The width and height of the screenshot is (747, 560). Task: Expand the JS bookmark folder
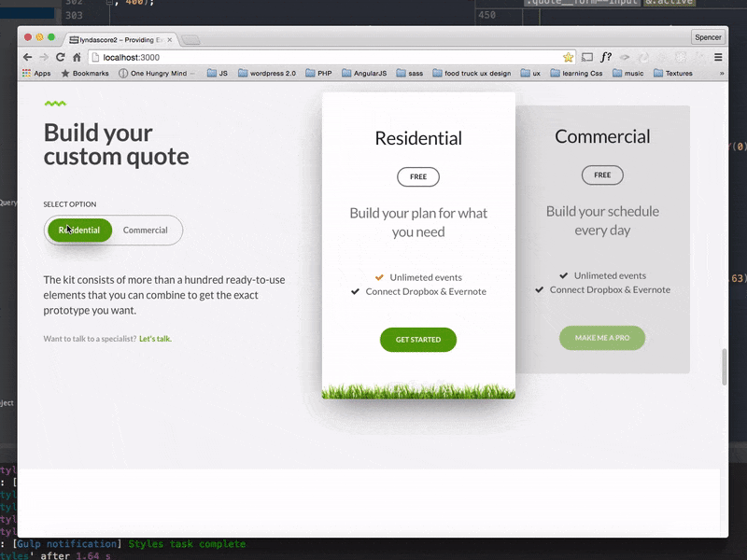coord(218,74)
